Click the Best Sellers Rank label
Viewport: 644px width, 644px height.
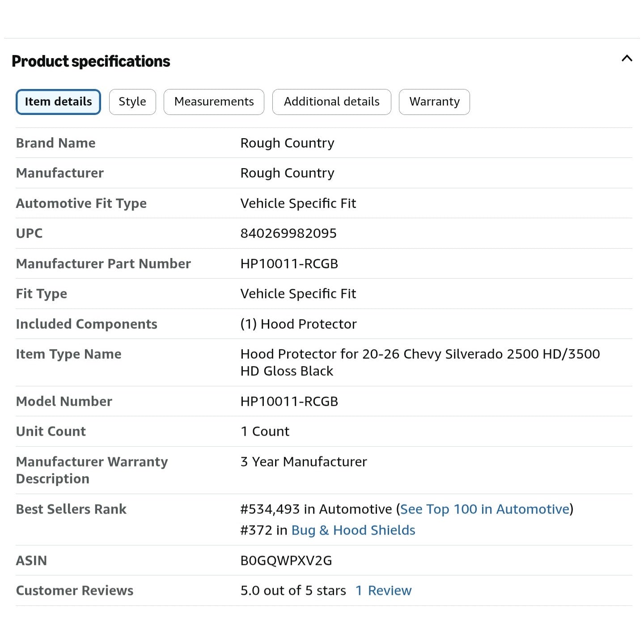(x=71, y=509)
